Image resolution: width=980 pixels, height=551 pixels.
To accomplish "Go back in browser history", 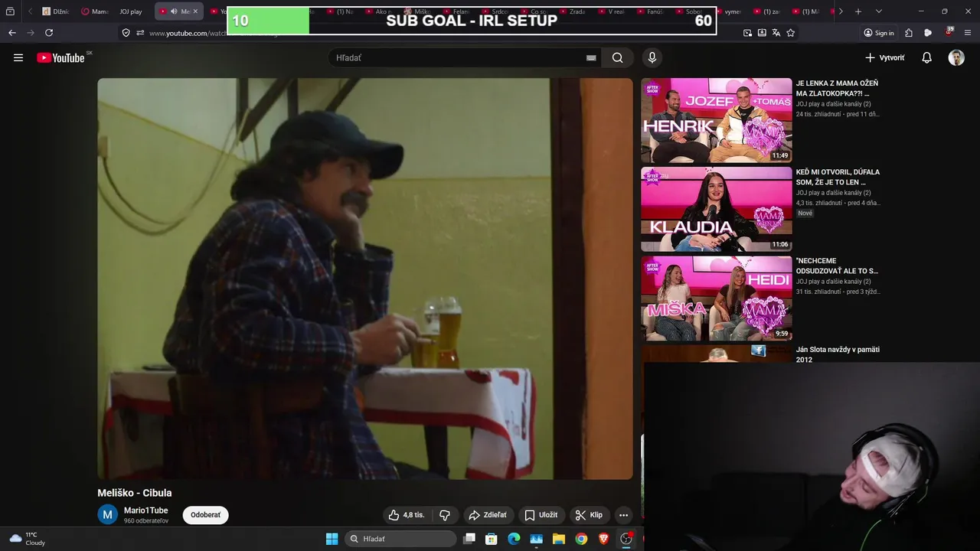I will pos(11,33).
